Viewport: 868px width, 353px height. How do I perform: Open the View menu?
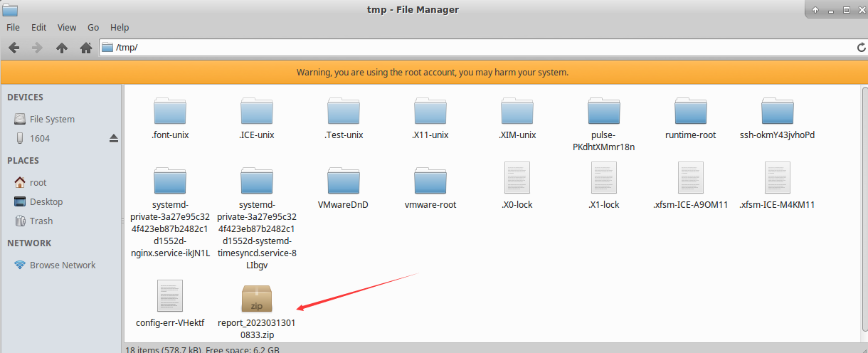[67, 27]
